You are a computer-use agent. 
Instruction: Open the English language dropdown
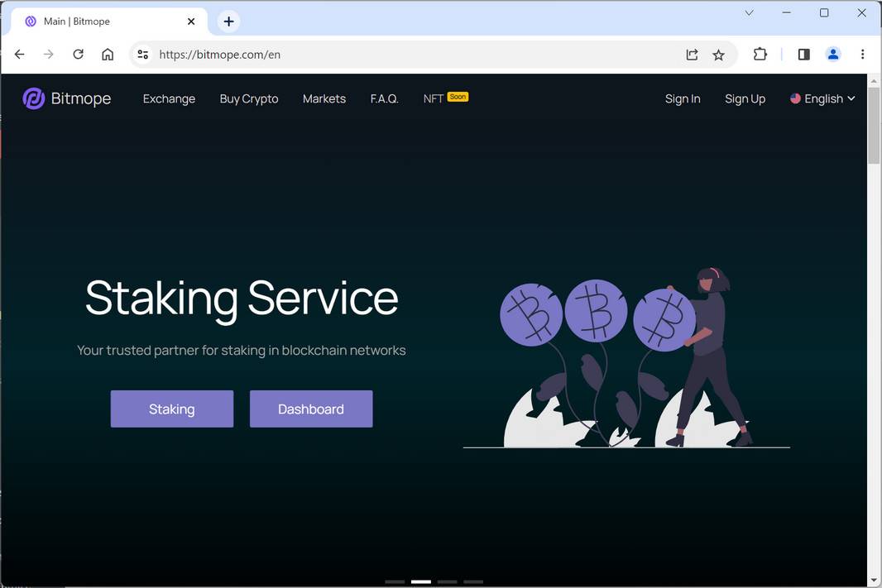click(822, 98)
